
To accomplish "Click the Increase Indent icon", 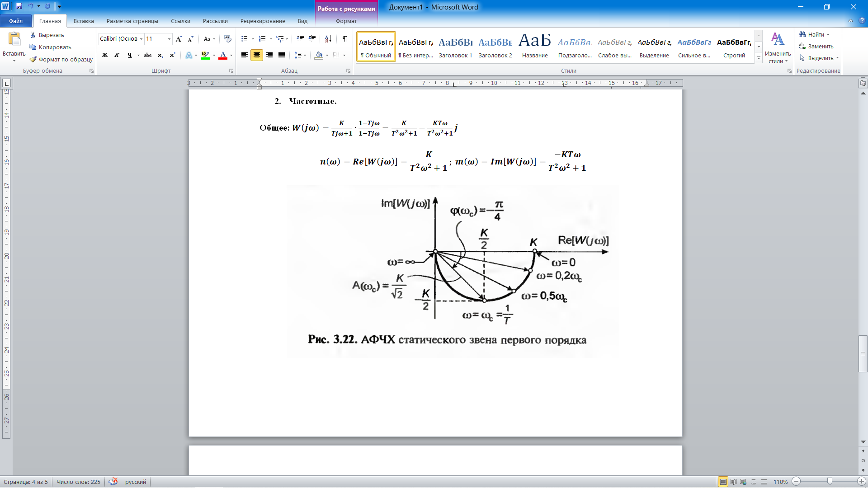I will (312, 39).
